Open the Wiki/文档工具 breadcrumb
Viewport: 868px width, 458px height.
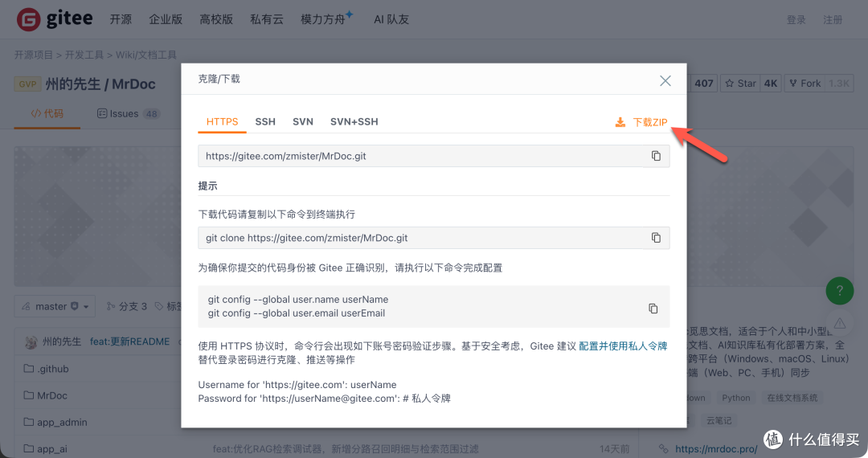point(146,55)
